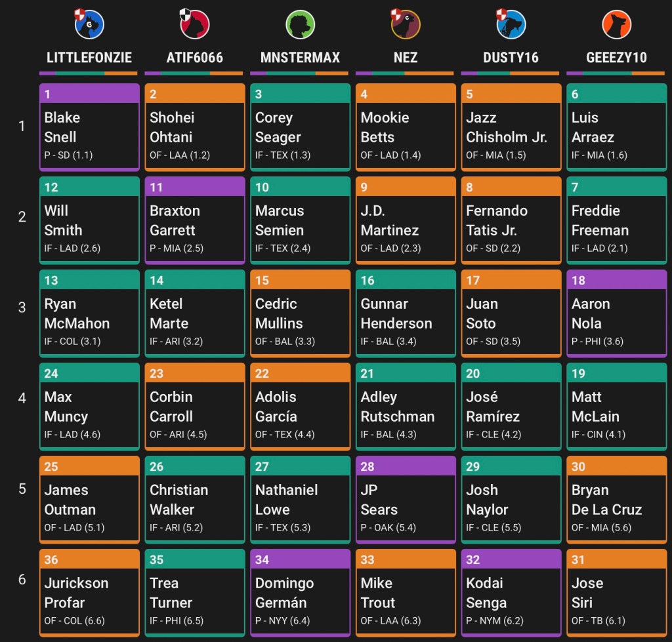Open the LITTLEFONZIE team name header
Screen dimensions: 672x642
(x=89, y=58)
